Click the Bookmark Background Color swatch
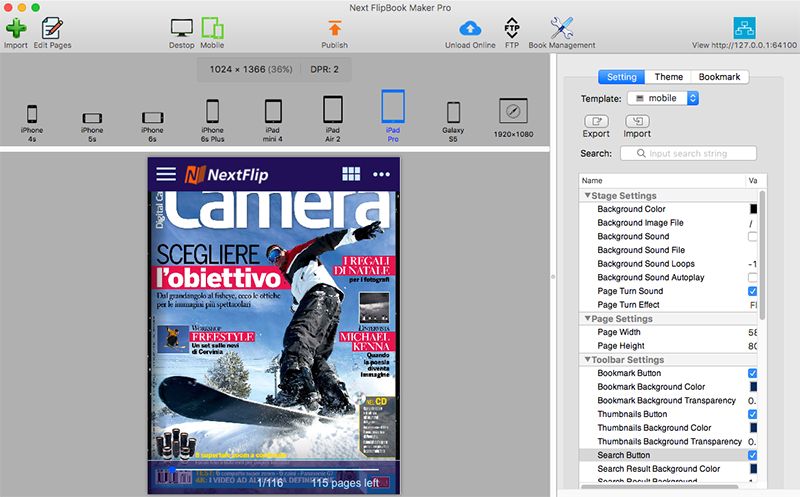The width and height of the screenshot is (800, 497). tap(754, 387)
